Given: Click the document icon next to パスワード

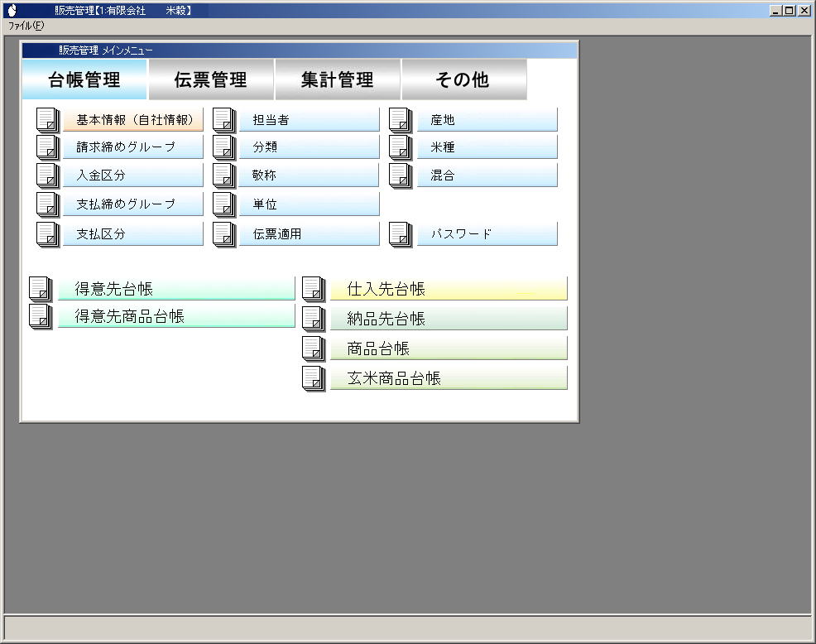Looking at the screenshot, I should click(401, 234).
